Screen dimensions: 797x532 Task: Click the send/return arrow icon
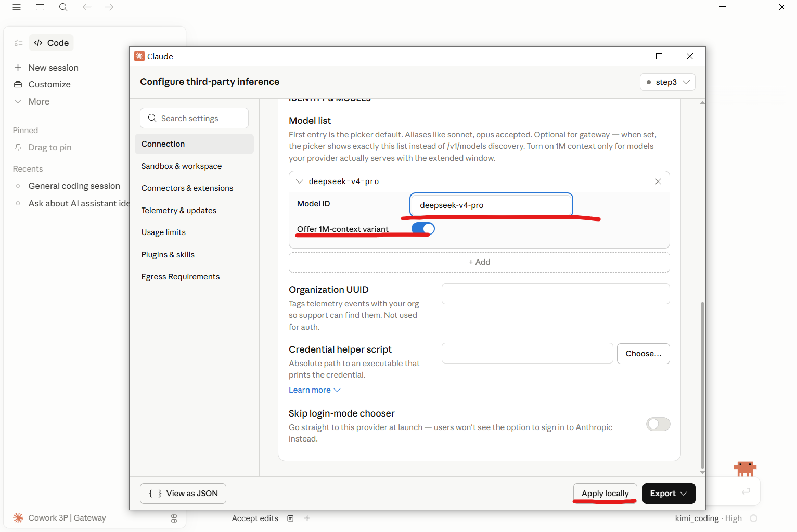(x=746, y=491)
